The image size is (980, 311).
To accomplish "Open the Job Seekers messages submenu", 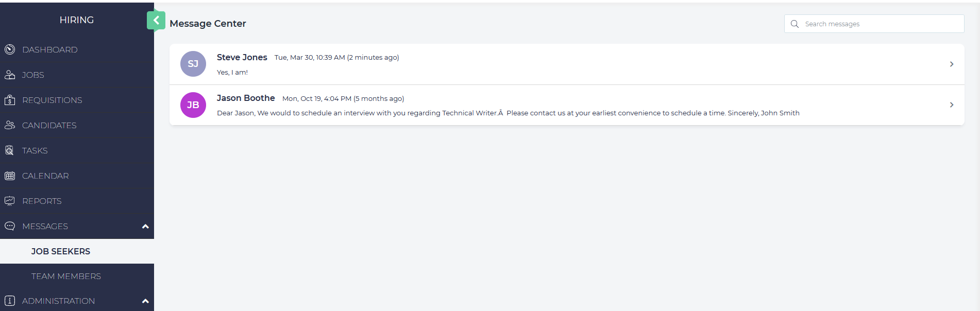I will coord(61,251).
